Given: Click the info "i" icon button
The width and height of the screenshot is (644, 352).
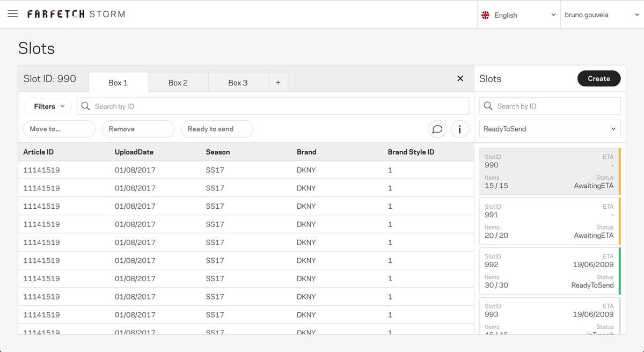Looking at the screenshot, I should tap(460, 129).
